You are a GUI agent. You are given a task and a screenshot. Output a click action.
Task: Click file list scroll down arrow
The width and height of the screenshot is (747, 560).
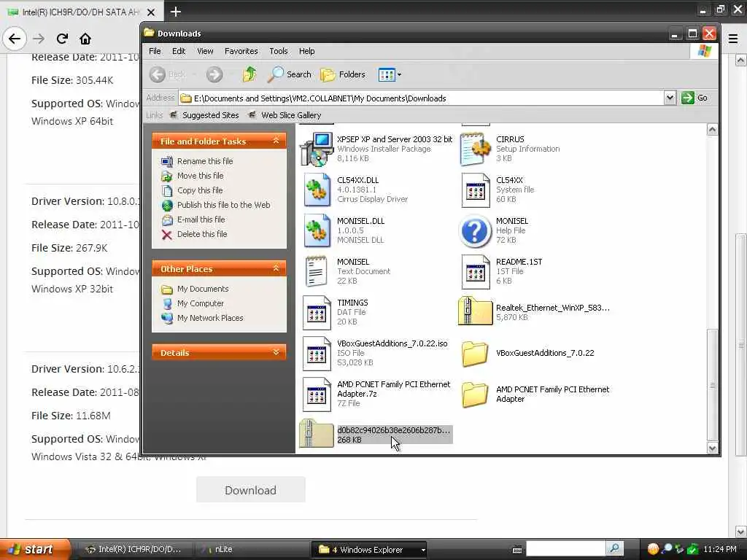712,448
